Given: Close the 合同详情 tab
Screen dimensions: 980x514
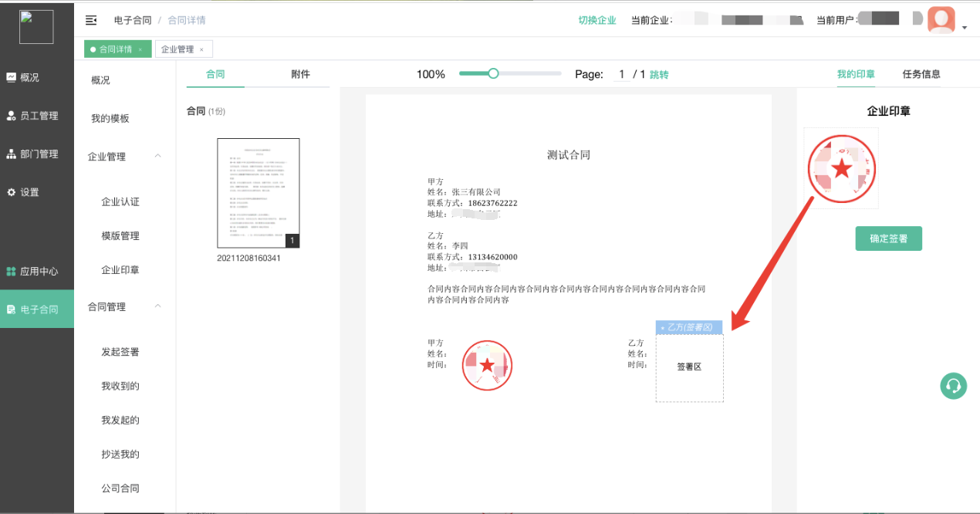Looking at the screenshot, I should pos(140,49).
